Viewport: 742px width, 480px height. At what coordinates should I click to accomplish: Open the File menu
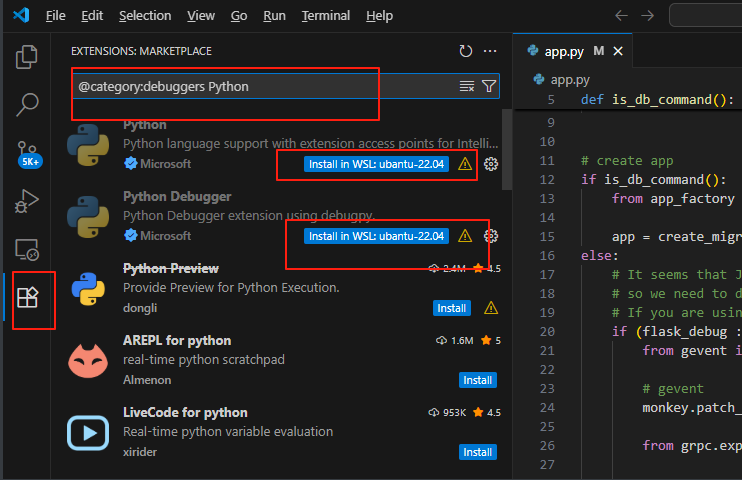(55, 16)
